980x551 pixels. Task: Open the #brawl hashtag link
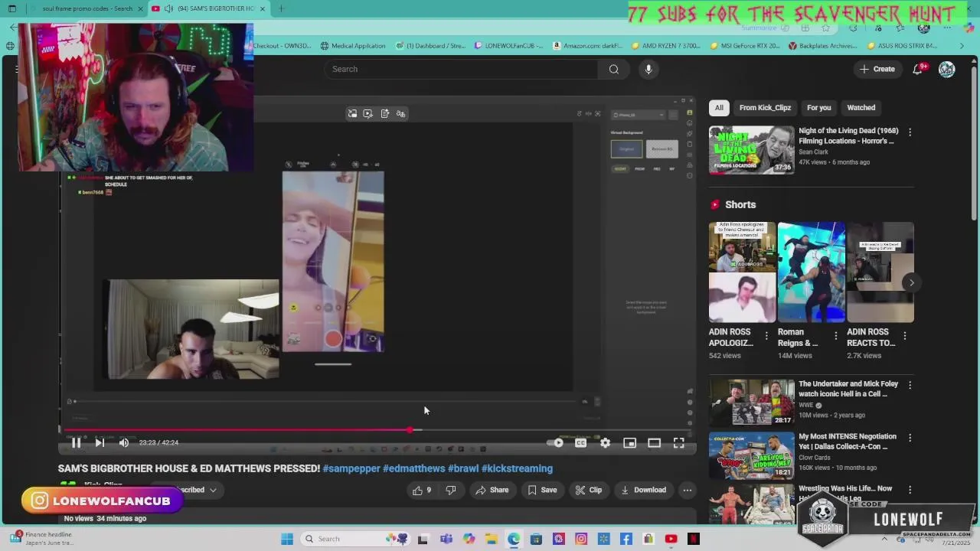coord(463,468)
